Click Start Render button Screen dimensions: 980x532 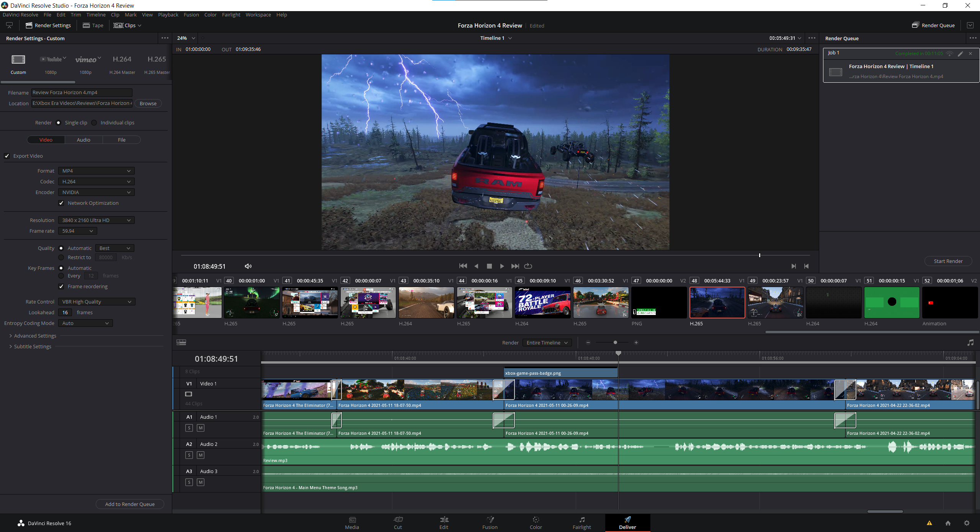tap(948, 261)
